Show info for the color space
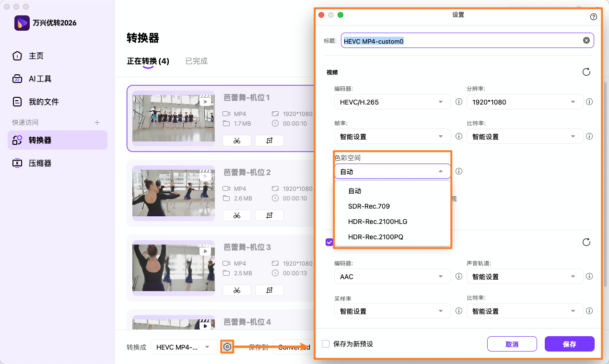The height and width of the screenshot is (364, 609). (458, 171)
